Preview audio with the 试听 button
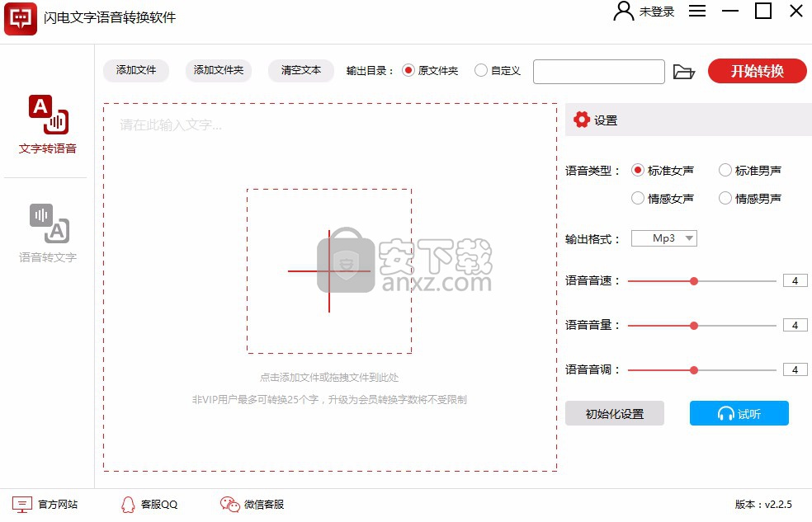The height and width of the screenshot is (522, 812). point(739,413)
